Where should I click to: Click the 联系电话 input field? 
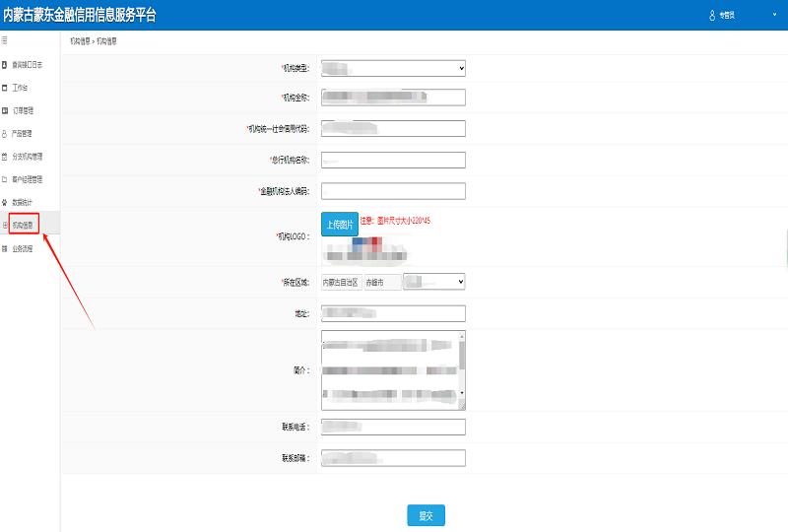393,427
